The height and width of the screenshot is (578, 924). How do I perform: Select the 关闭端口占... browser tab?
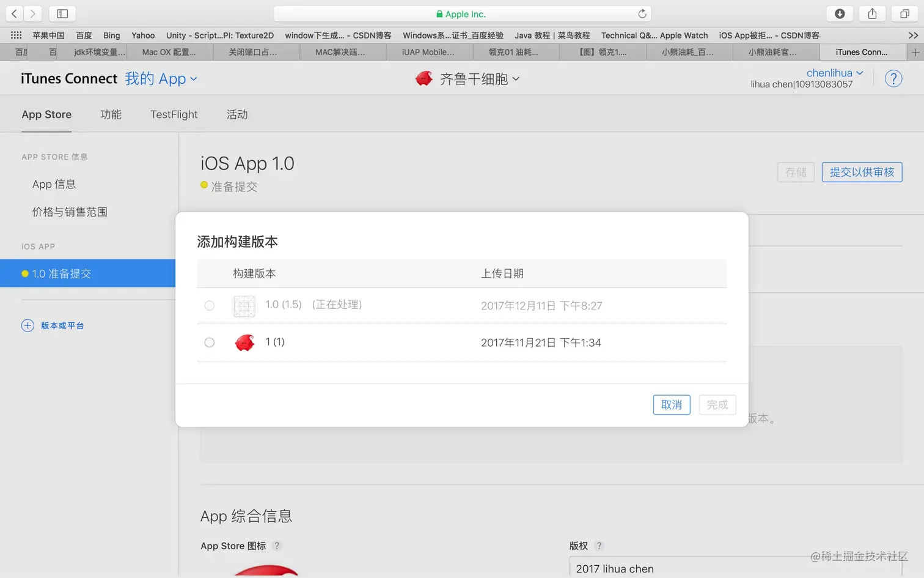(x=256, y=53)
